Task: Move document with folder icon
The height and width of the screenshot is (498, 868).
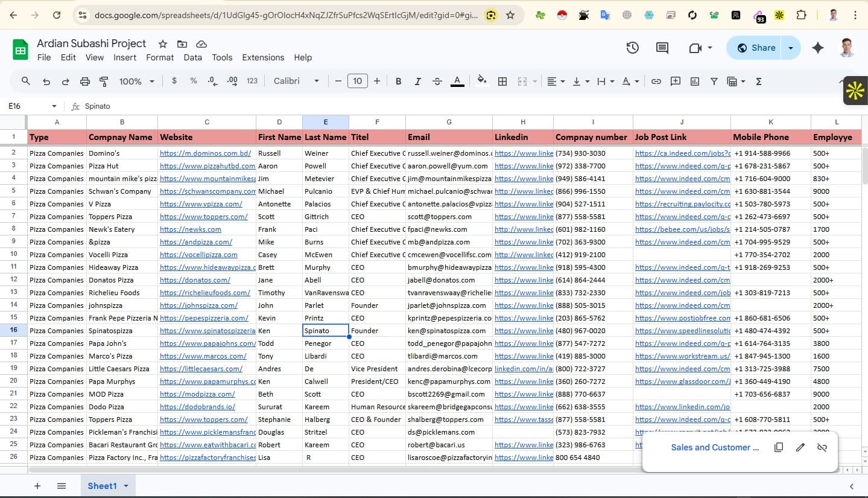Action: pyautogui.click(x=182, y=43)
